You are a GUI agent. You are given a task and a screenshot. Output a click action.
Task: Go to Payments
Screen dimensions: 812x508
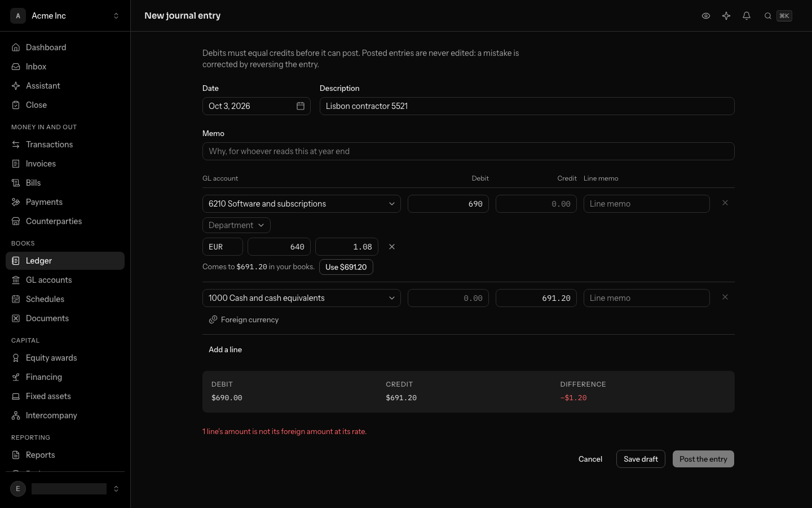(65, 202)
